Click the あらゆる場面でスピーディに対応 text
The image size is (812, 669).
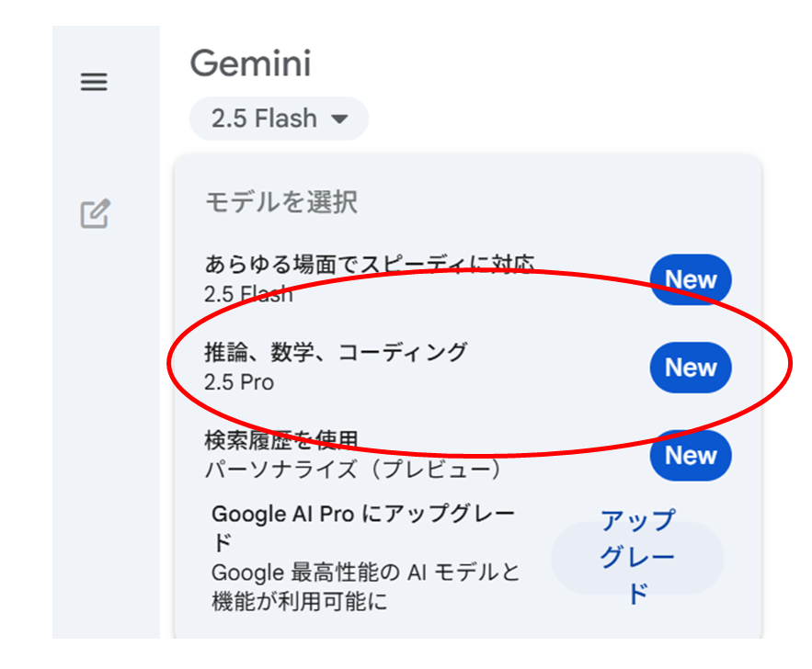(x=370, y=265)
